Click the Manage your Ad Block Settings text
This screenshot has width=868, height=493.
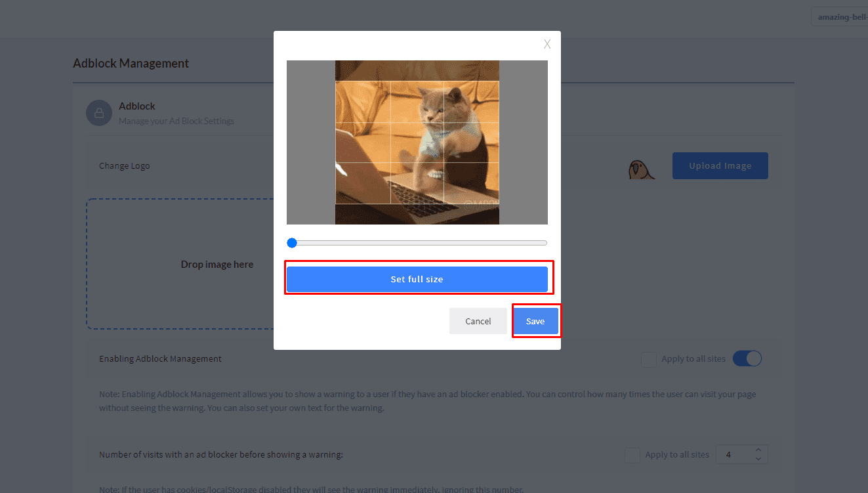coord(176,121)
